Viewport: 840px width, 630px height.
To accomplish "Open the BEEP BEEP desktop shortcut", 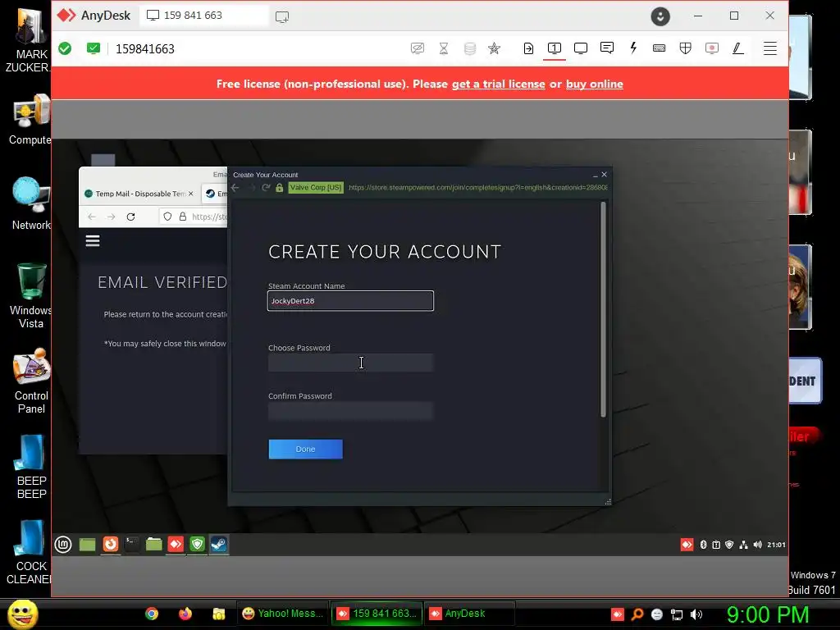I will tap(31, 466).
